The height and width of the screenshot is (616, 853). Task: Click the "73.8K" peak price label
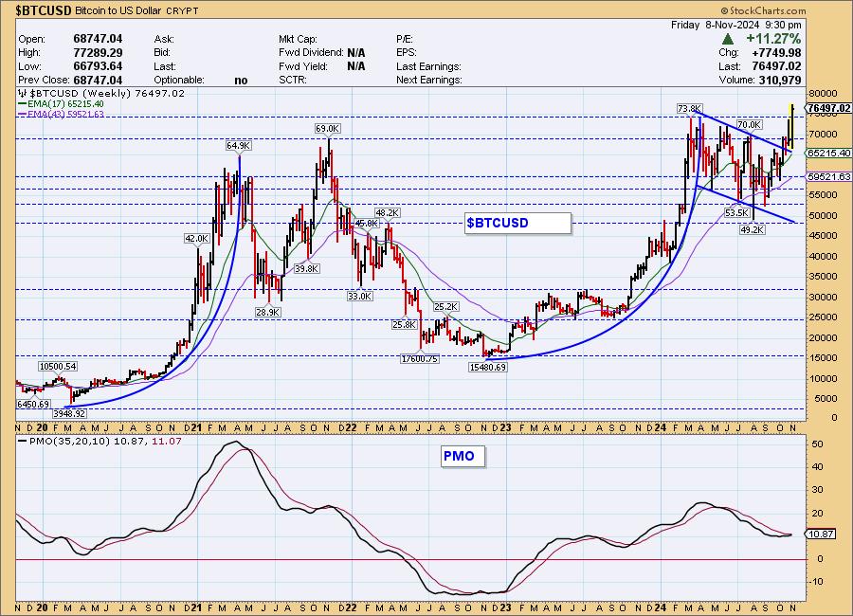point(689,108)
